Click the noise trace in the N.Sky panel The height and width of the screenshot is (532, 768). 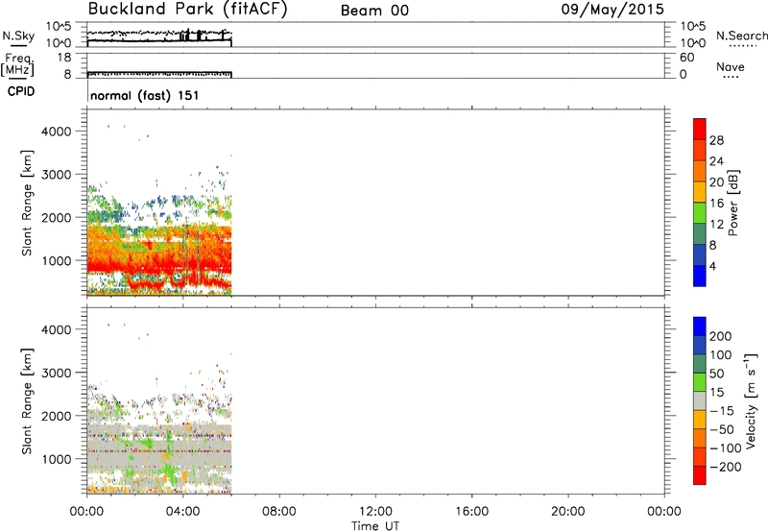click(x=159, y=36)
